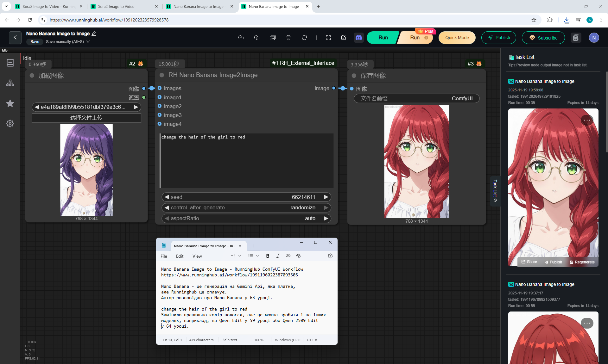The image size is (608, 364).
Task: Click the trash delete icon in toolbar
Action: [x=288, y=38]
